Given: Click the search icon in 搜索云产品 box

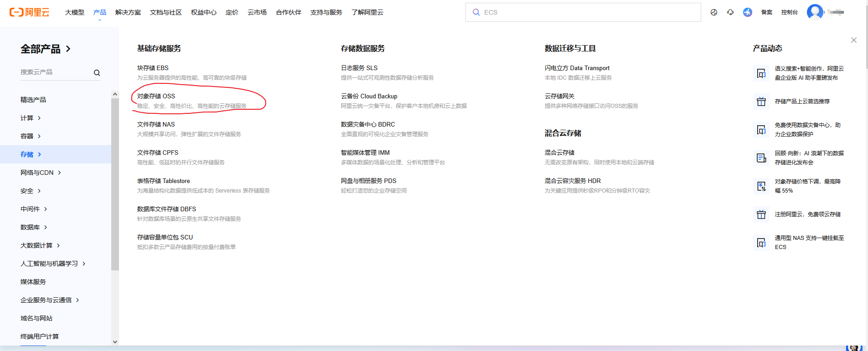Looking at the screenshot, I should click(97, 73).
